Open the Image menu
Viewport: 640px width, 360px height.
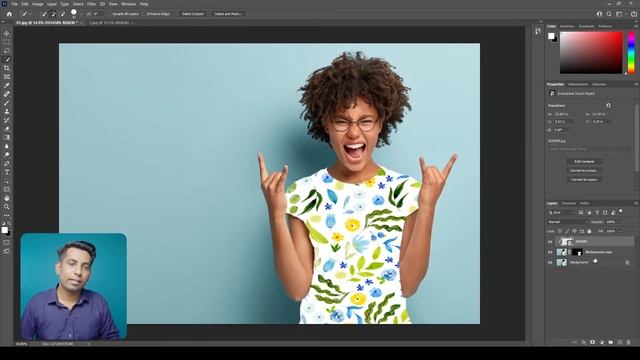pos(38,4)
